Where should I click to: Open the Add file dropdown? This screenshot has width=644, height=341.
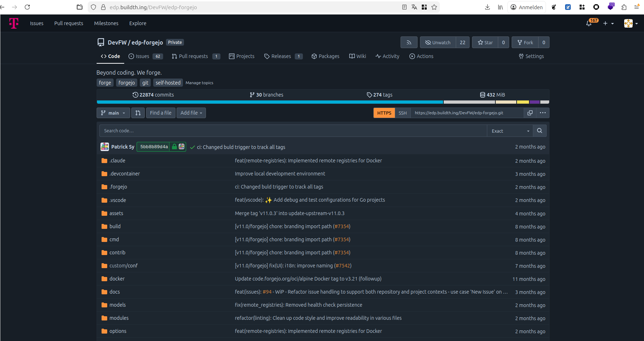click(x=191, y=113)
